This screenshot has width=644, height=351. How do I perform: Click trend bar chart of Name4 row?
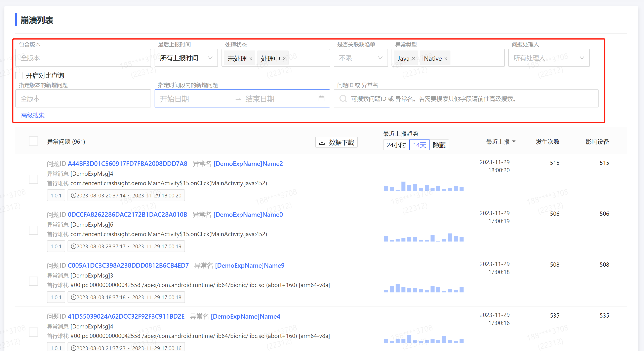pyautogui.click(x=424, y=339)
